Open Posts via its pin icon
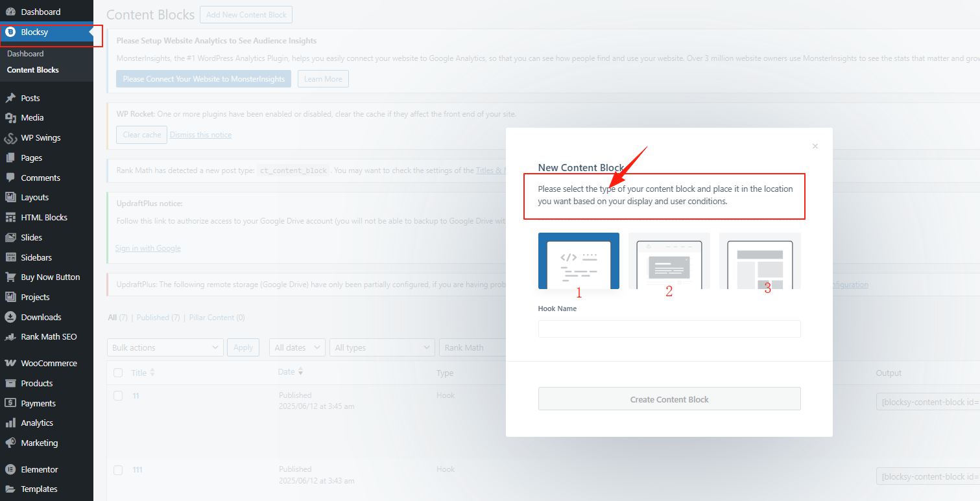 click(10, 98)
